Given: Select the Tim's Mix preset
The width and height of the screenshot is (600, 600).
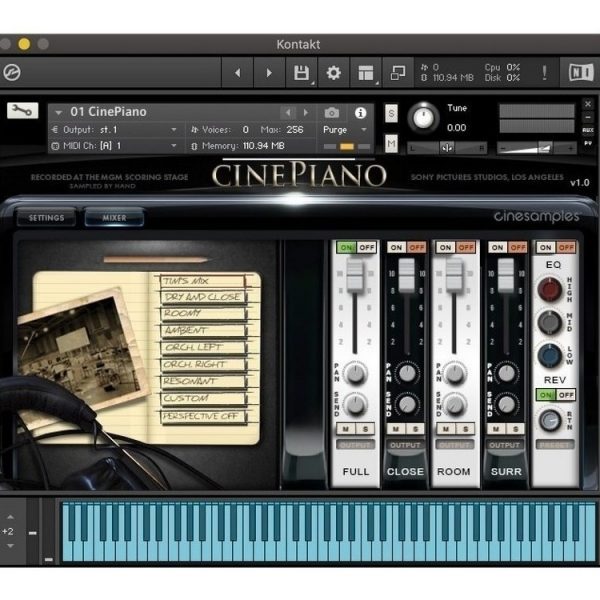Looking at the screenshot, I should pos(203,281).
